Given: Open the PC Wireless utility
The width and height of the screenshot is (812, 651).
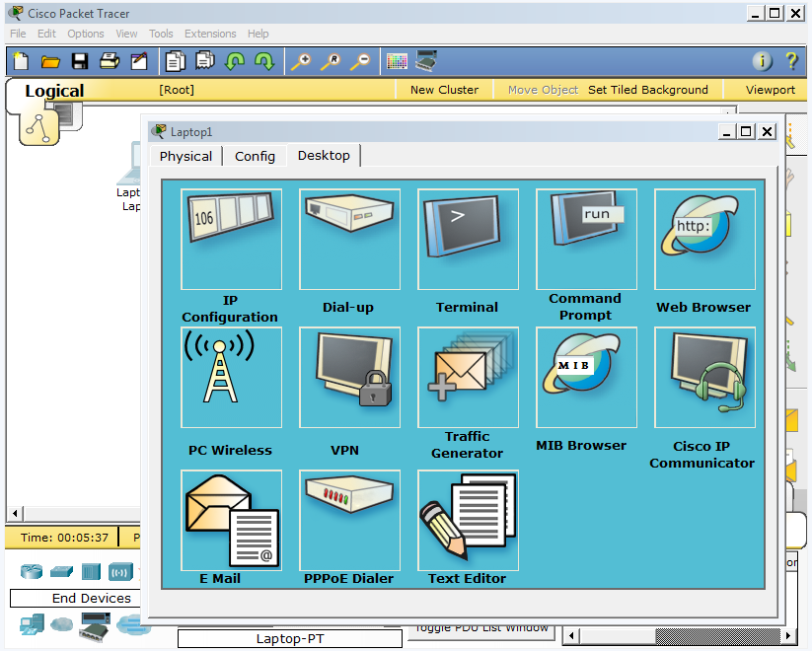Looking at the screenshot, I should tap(232, 377).
